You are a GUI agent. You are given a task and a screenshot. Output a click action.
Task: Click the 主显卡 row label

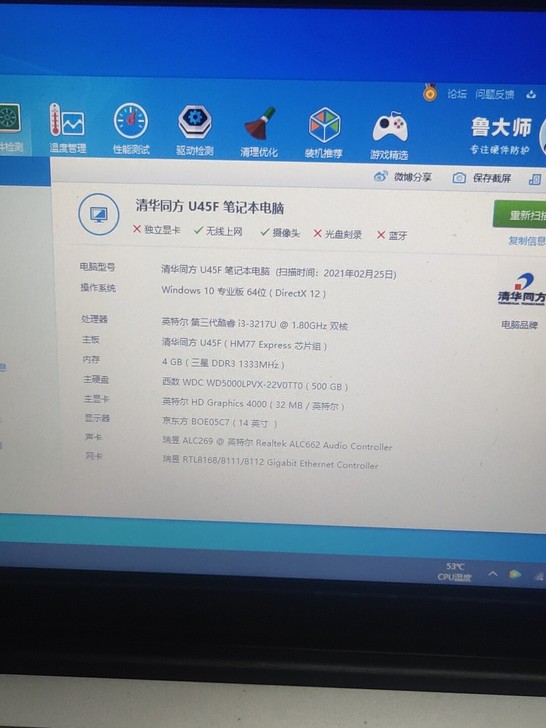click(97, 399)
